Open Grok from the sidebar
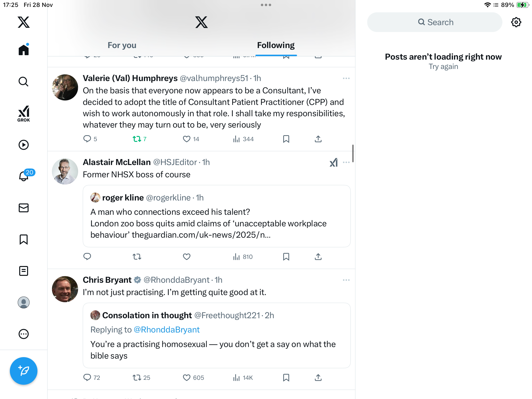532x399 pixels. tap(24, 114)
